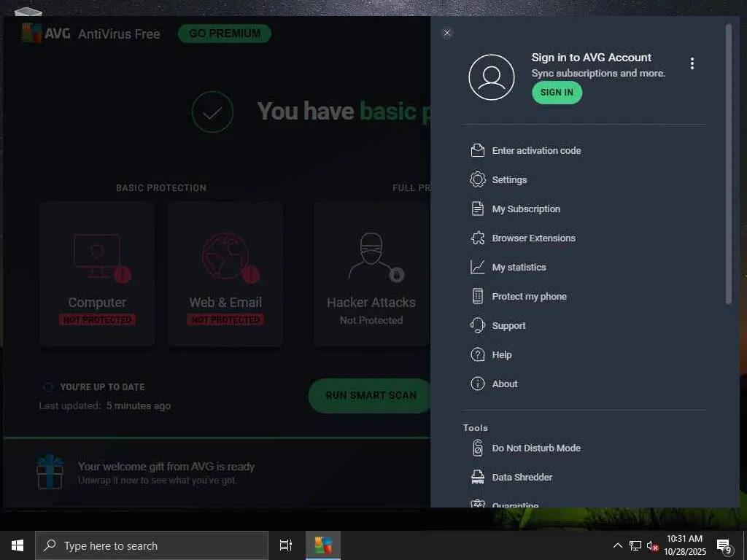747x560 pixels.
Task: Close the AVG side menu panel
Action: [x=447, y=33]
